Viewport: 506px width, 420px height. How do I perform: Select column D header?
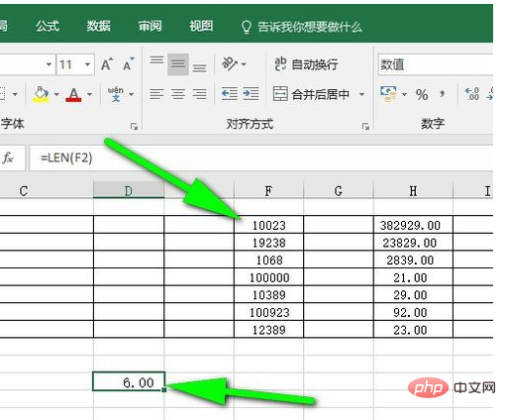129,190
